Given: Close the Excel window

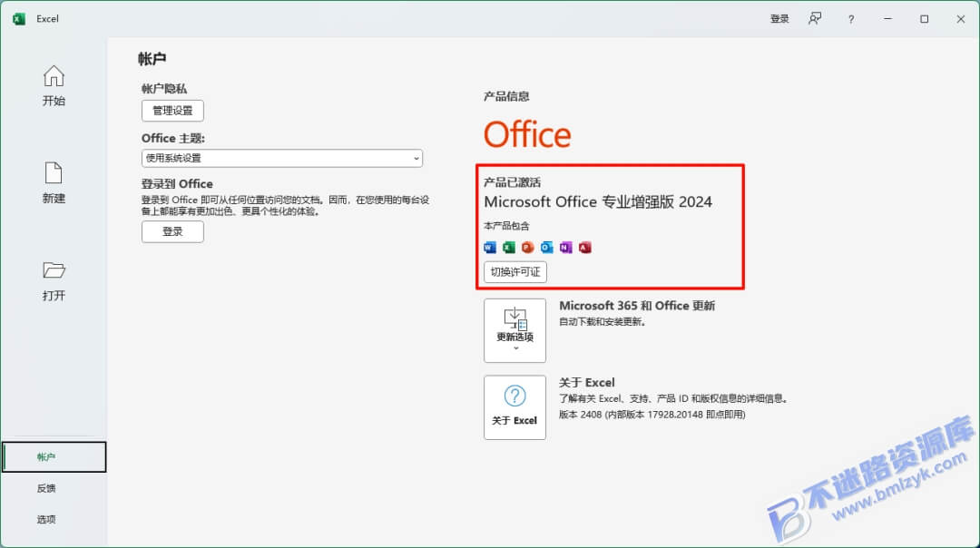Looking at the screenshot, I should pos(961,19).
